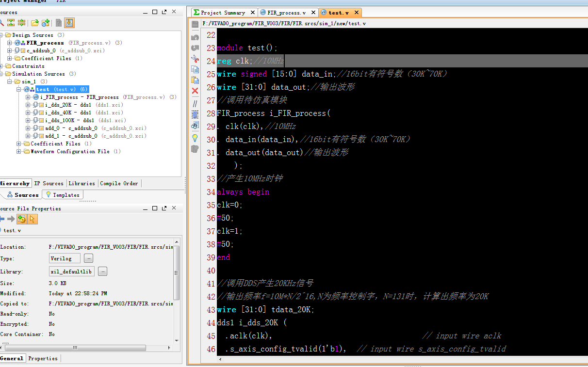
Task: Select the Cut (scissors) icon
Action: 195,59
